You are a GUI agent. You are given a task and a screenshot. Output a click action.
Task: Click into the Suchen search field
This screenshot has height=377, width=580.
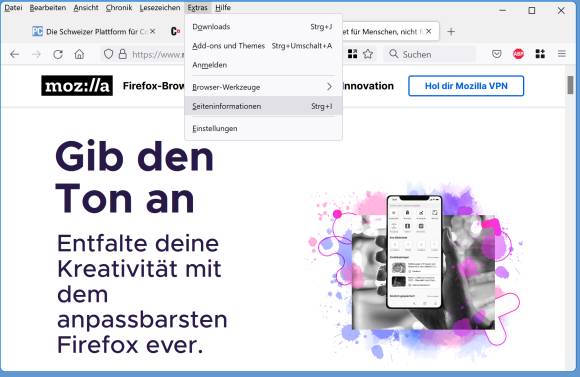tap(429, 54)
